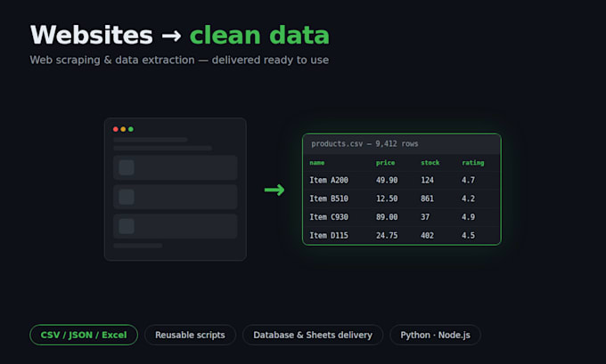Click the green 'clean data' headline text
The height and width of the screenshot is (364, 606).
[259, 36]
